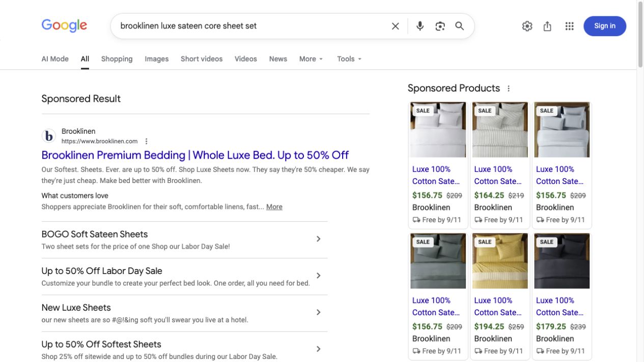The image size is (644, 362).
Task: Click the More link under What customers love
Action: 274,207
